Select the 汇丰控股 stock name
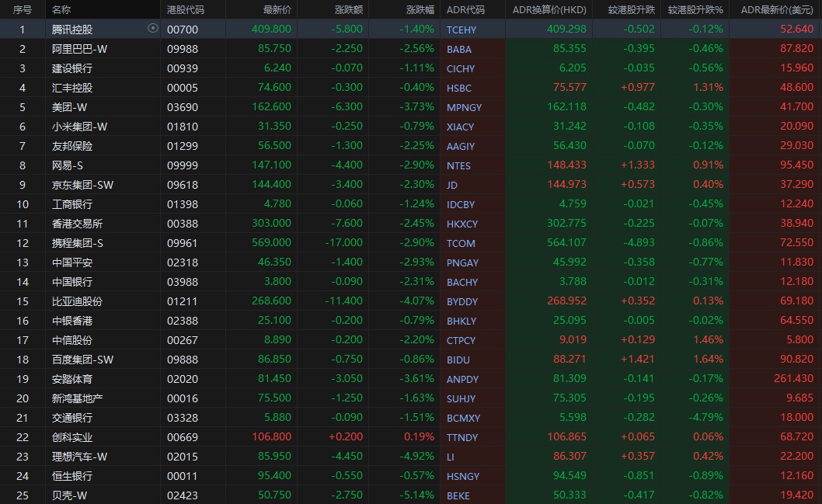This screenshot has height=504, width=822. 72,88
